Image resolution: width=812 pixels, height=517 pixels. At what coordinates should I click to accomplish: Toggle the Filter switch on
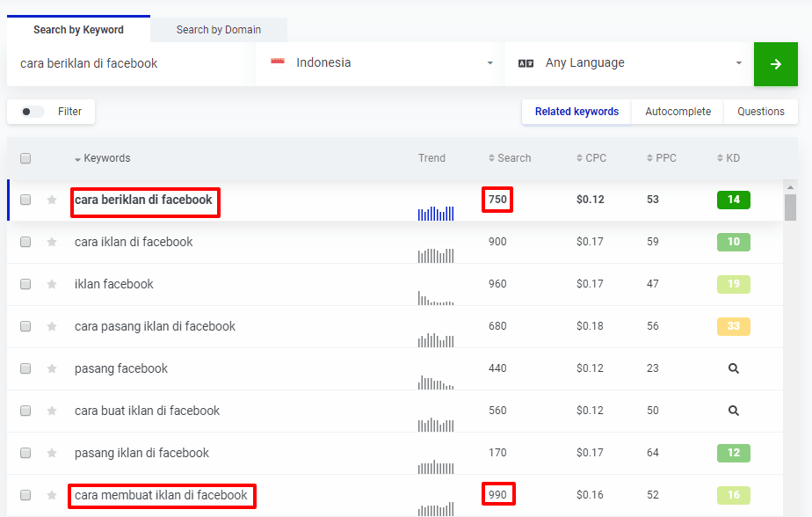(33, 112)
